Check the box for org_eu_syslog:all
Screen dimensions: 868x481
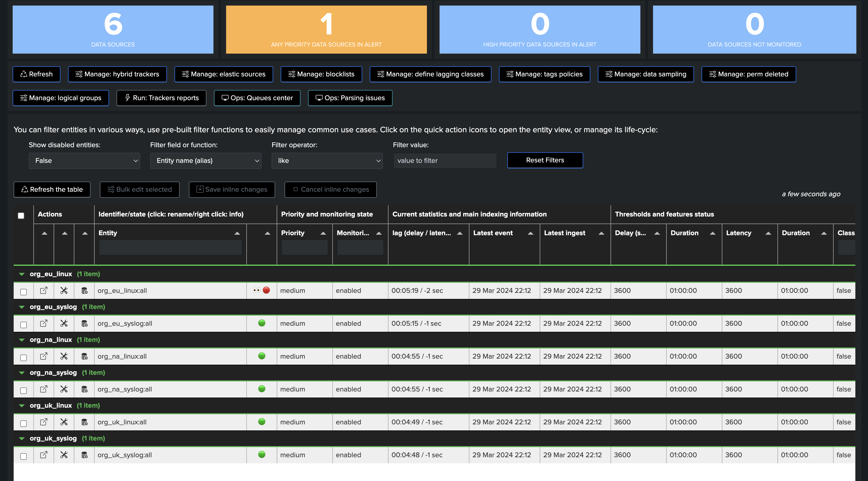pos(23,325)
